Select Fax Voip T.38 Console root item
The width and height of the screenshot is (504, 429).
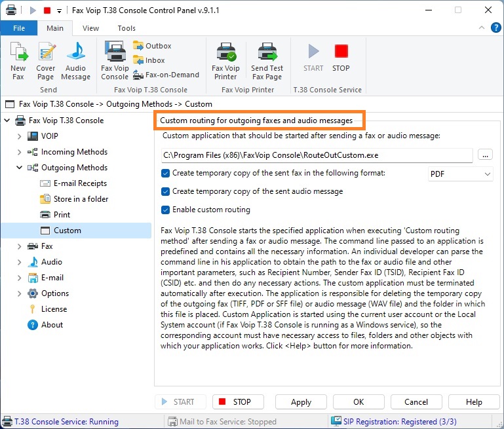tap(60, 121)
